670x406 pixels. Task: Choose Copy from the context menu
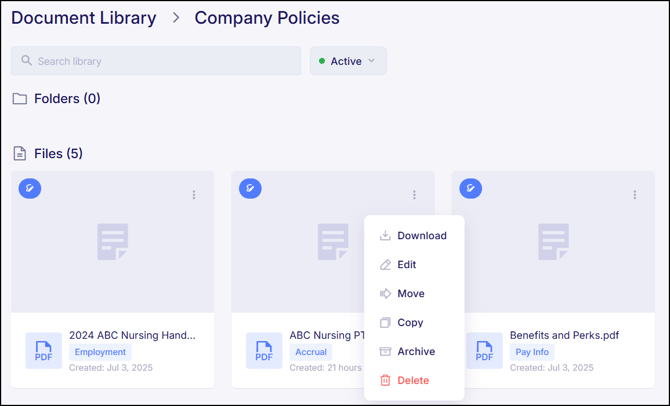(x=414, y=322)
